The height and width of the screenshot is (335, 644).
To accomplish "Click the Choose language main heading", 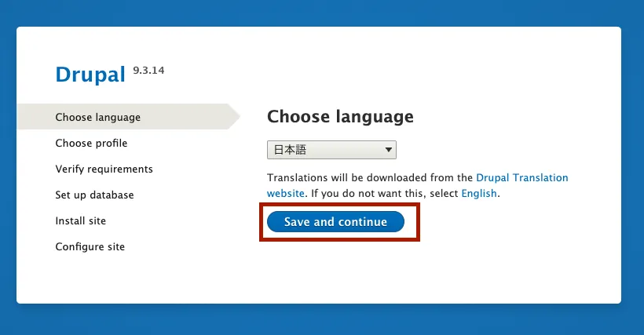I will [340, 117].
